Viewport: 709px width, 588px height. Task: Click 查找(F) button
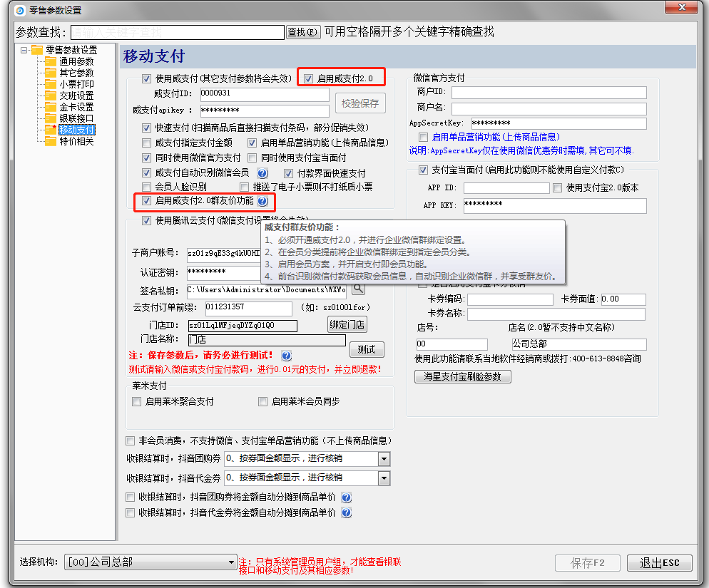pos(303,32)
